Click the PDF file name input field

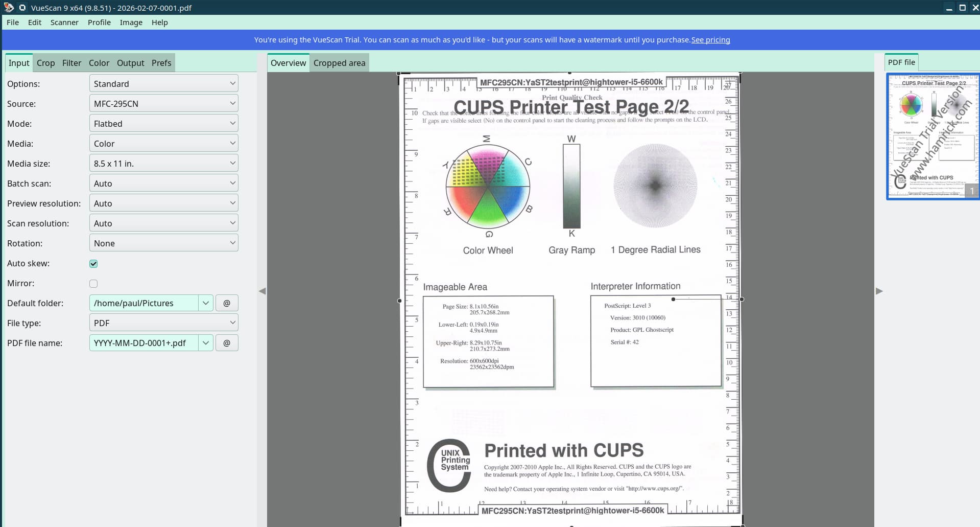coord(144,343)
